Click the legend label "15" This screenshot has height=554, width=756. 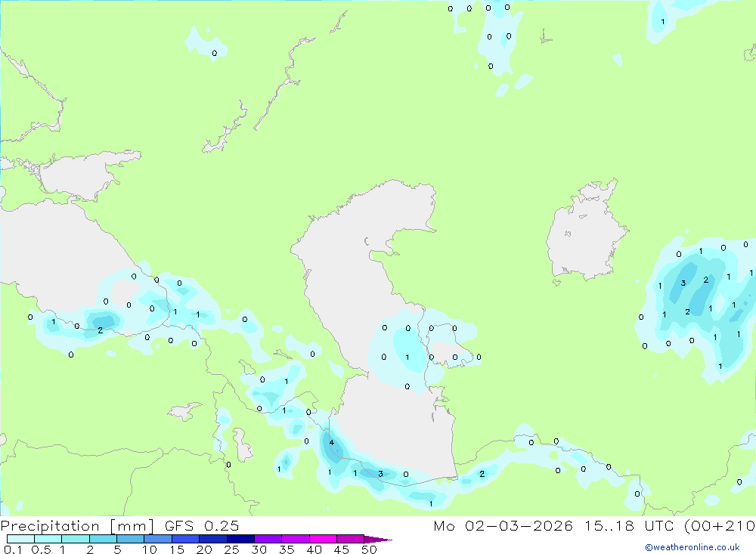click(177, 549)
